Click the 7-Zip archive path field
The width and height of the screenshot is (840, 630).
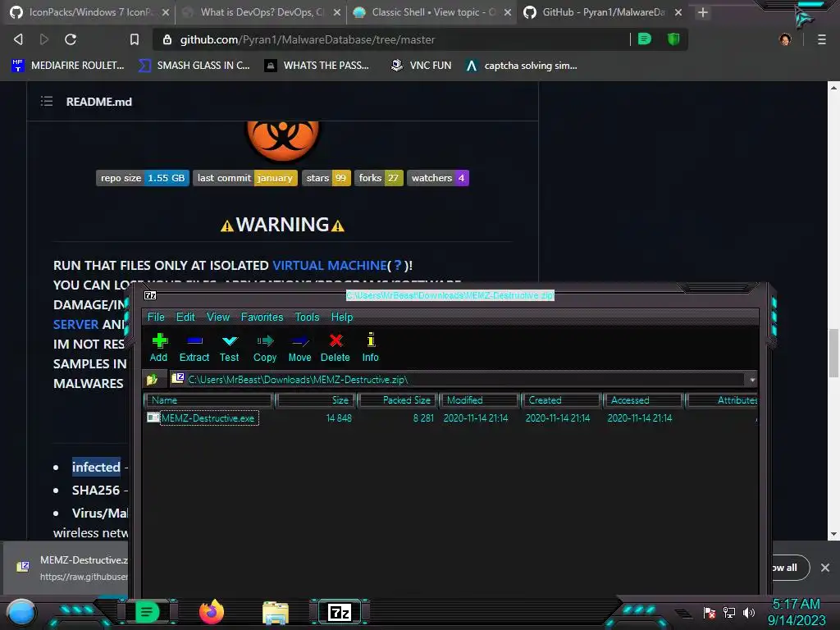[458, 379]
